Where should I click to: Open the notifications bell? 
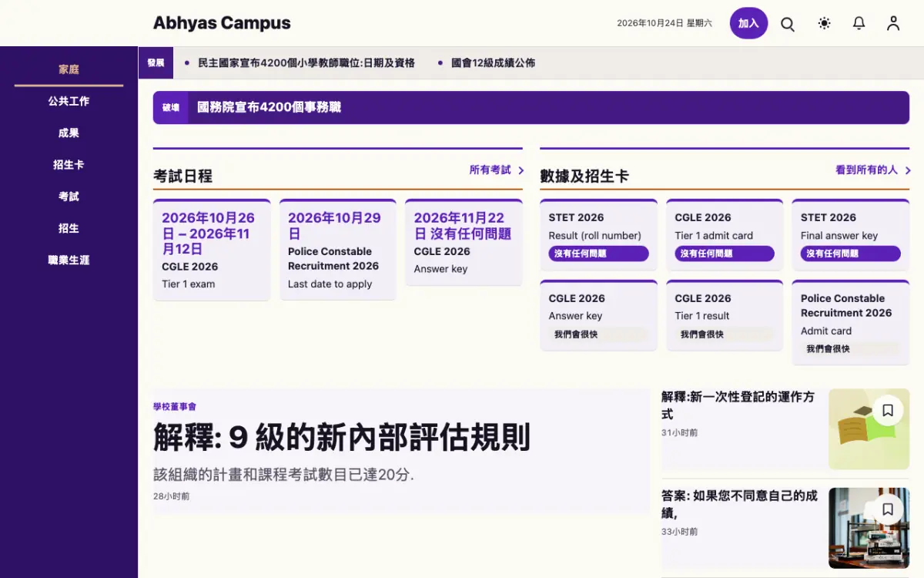859,23
